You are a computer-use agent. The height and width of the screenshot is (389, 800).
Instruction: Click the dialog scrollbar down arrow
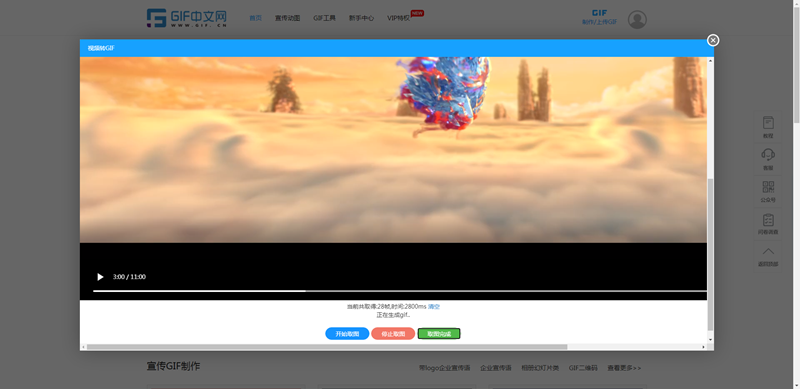click(711, 340)
